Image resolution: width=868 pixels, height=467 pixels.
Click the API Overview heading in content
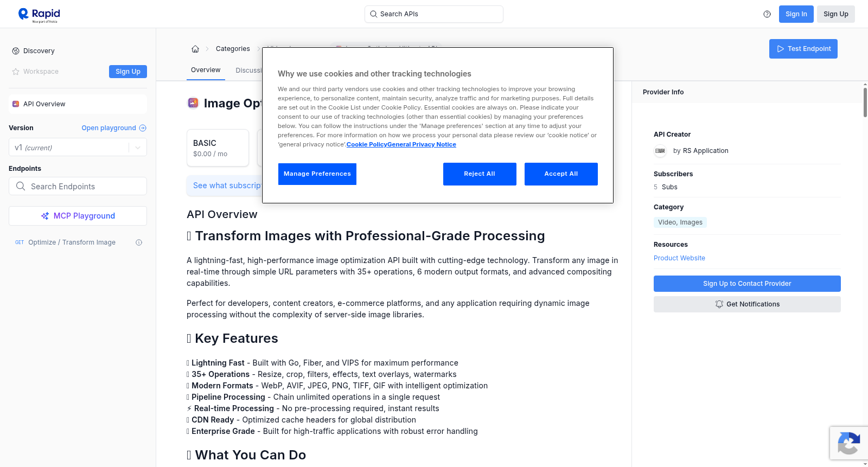pos(222,214)
